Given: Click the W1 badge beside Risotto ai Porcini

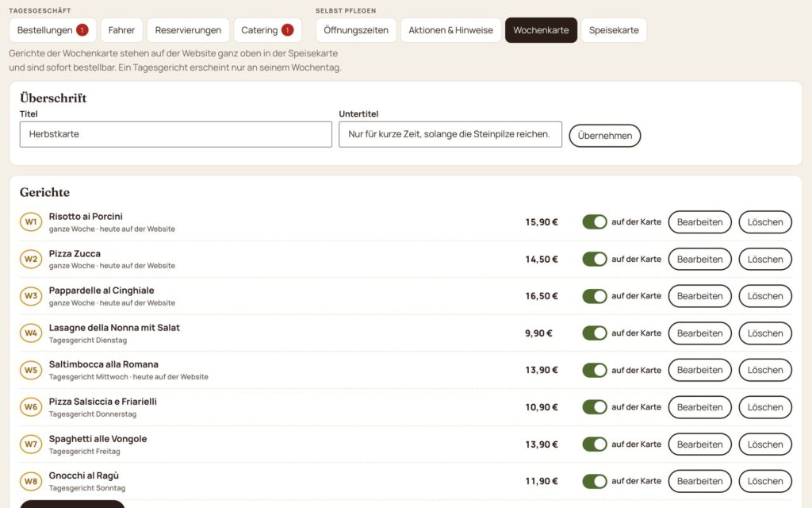Looking at the screenshot, I should (31, 222).
